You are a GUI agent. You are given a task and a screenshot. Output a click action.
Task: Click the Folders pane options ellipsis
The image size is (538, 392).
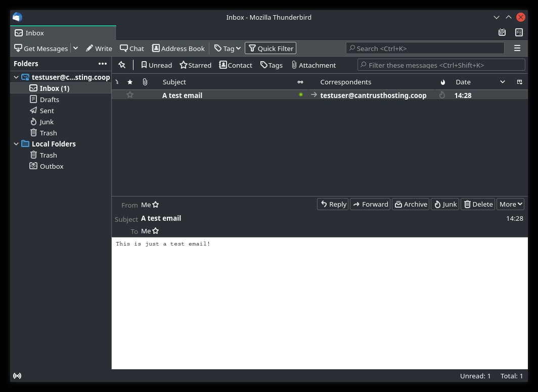coord(103,64)
